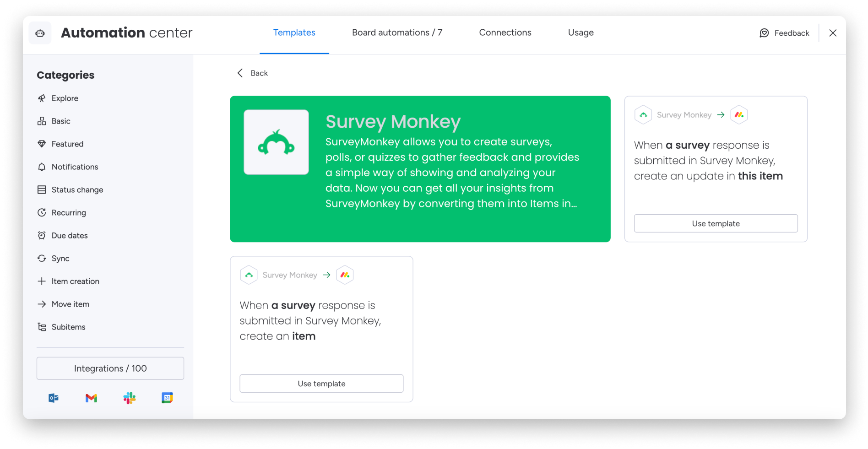Screen dimensions: 868x449
Task: View the Usage tab
Action: 580,32
